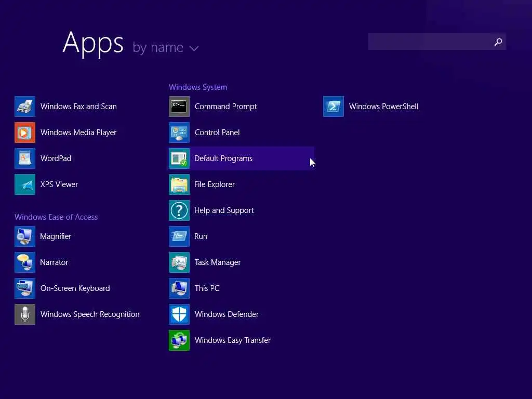Open the Command Prompt icon
Image resolution: width=532 pixels, height=399 pixels.
click(x=179, y=107)
